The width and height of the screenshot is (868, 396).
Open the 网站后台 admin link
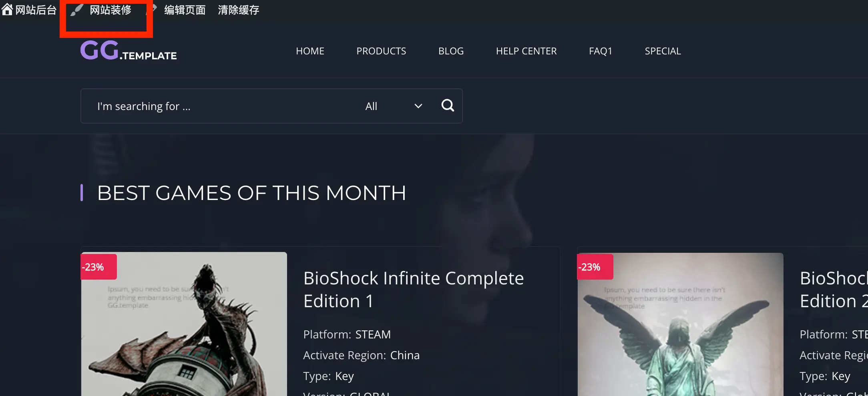[x=36, y=10]
